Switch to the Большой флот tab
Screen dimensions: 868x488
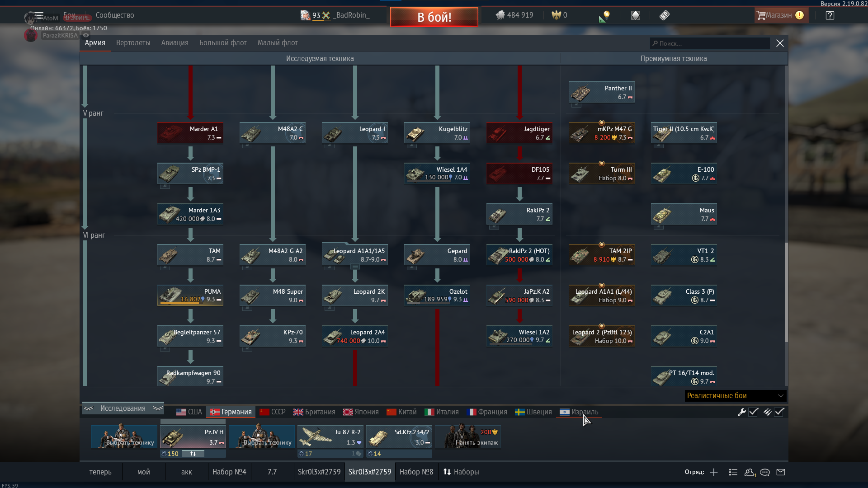223,43
